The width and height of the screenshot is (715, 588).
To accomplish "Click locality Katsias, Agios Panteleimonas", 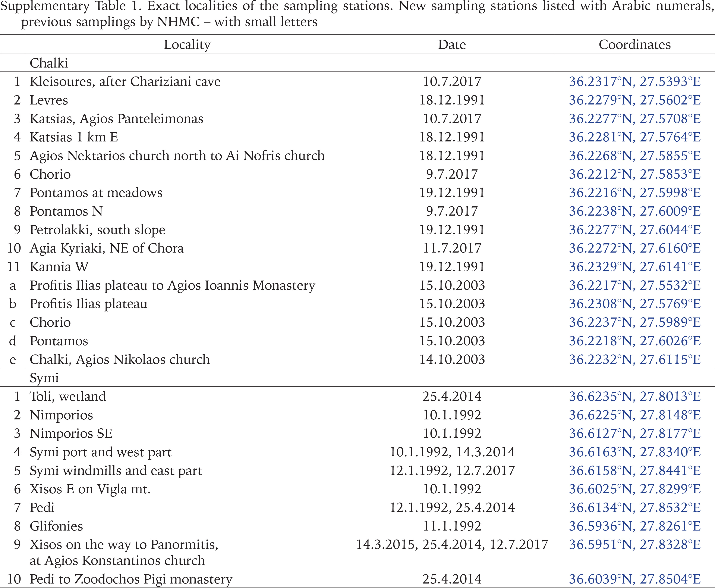I will pos(116,119).
